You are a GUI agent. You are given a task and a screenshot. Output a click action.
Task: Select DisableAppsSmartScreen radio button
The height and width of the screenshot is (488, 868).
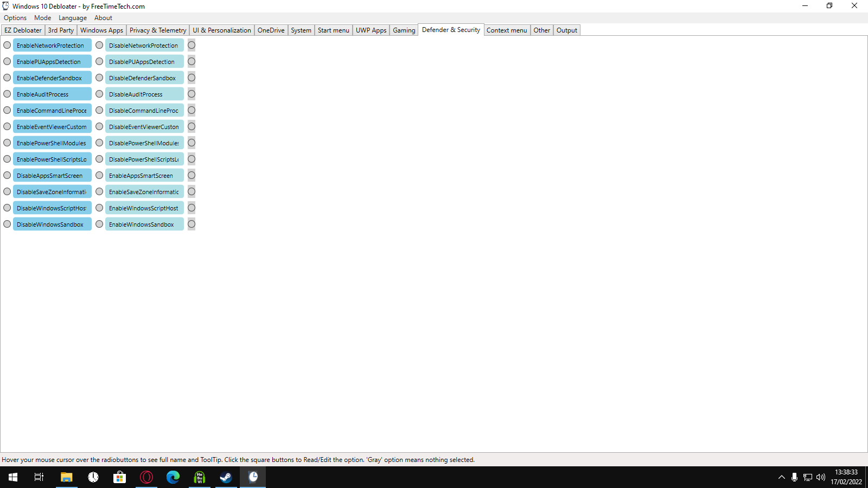pyautogui.click(x=7, y=175)
